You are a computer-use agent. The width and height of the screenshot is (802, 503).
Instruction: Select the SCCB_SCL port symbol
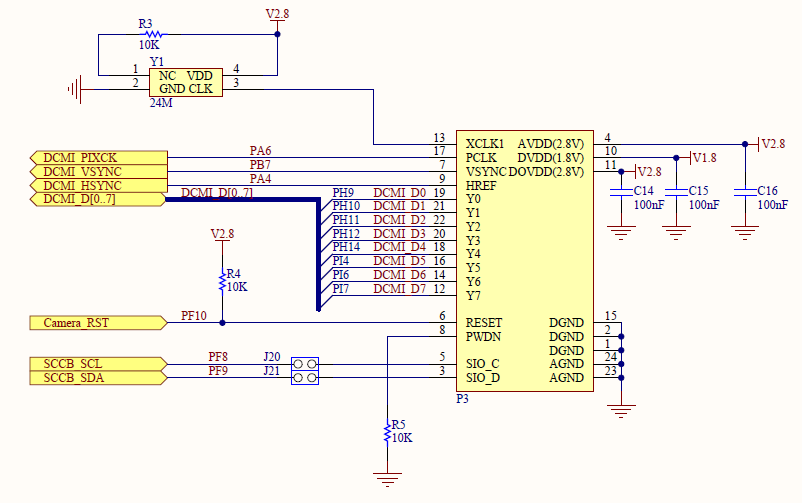point(99,364)
